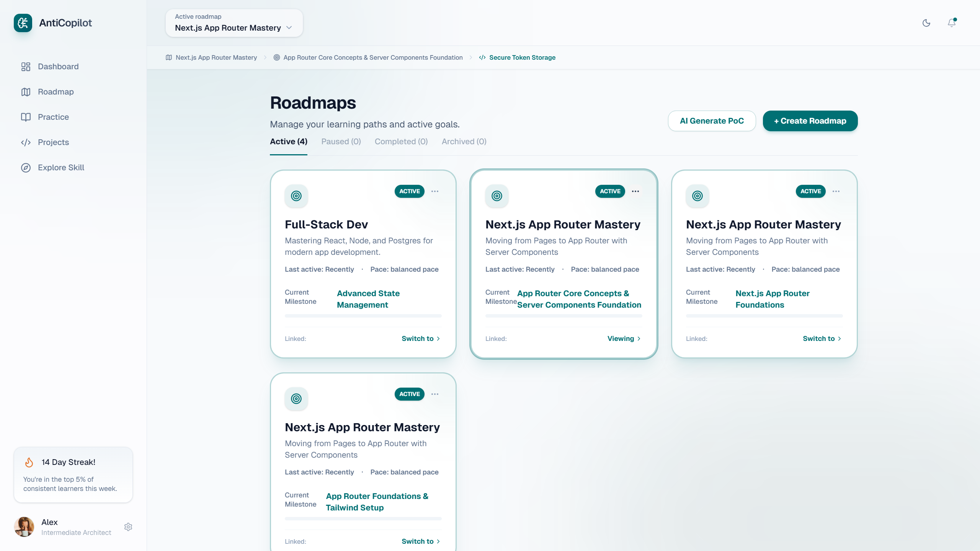
Task: Click progress bar under App Router Core Concepts milestone
Action: pyautogui.click(x=564, y=316)
